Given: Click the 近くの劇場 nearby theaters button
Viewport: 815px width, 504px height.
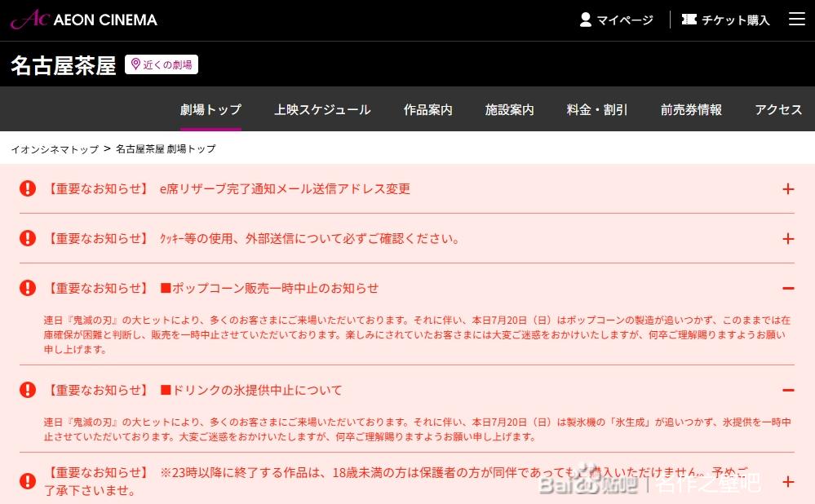Looking at the screenshot, I should (x=162, y=64).
